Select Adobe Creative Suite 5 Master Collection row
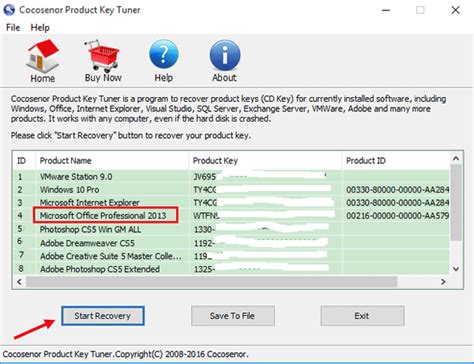Viewport: 474px width, 364px height. click(x=231, y=256)
